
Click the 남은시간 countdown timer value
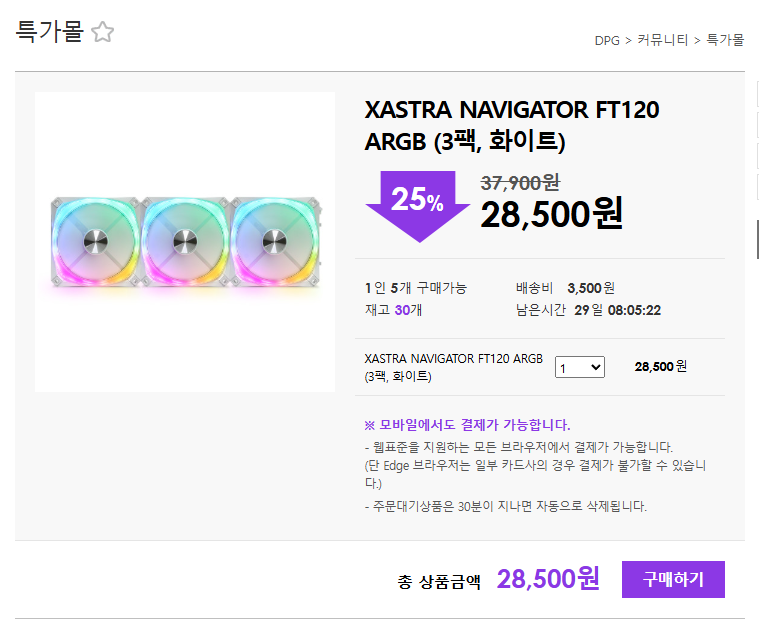[x=617, y=310]
